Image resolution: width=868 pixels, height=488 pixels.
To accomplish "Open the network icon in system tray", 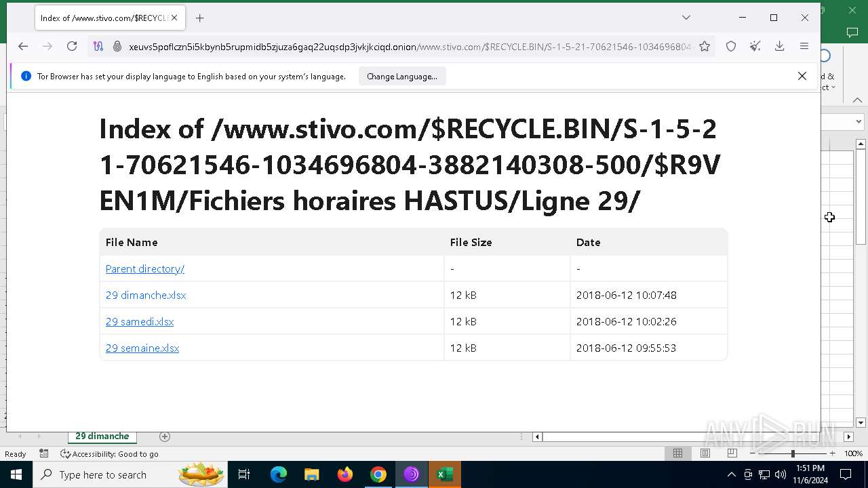I will [x=764, y=474].
